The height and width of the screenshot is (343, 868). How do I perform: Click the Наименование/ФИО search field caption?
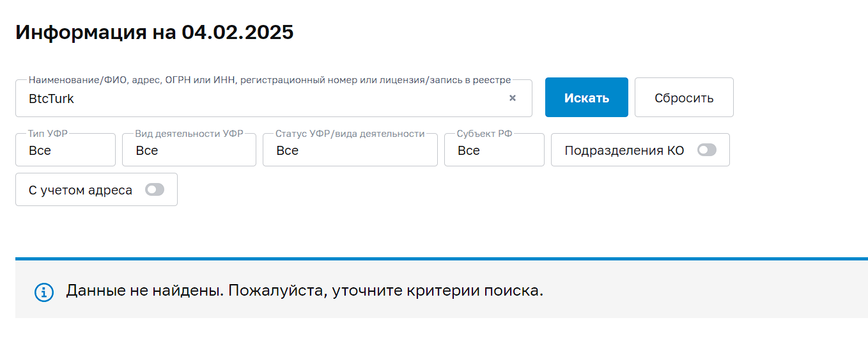(270, 80)
